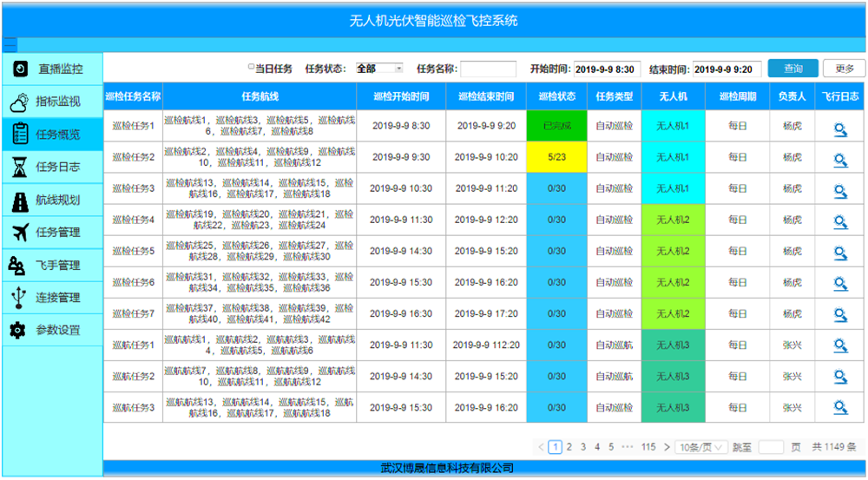868x480 pixels.
Task: View flight log for 巡检任务1
Action: 839,127
